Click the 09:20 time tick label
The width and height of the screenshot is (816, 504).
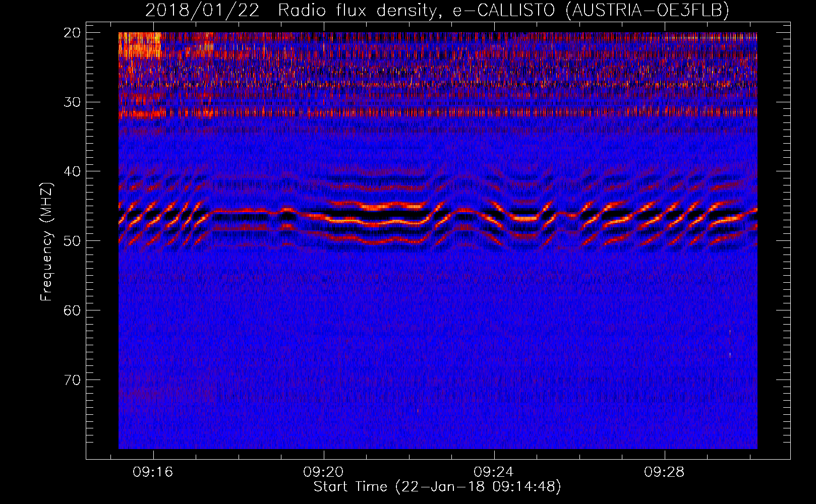click(323, 472)
